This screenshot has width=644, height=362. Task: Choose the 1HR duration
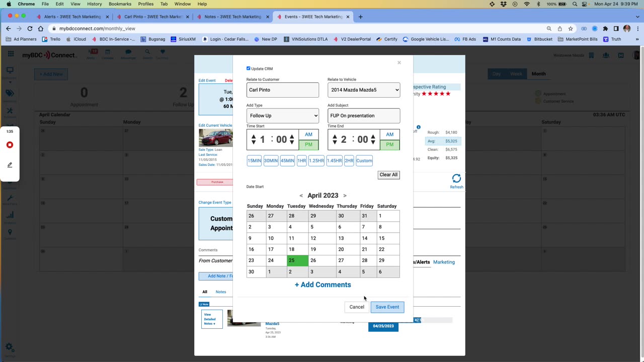(301, 161)
